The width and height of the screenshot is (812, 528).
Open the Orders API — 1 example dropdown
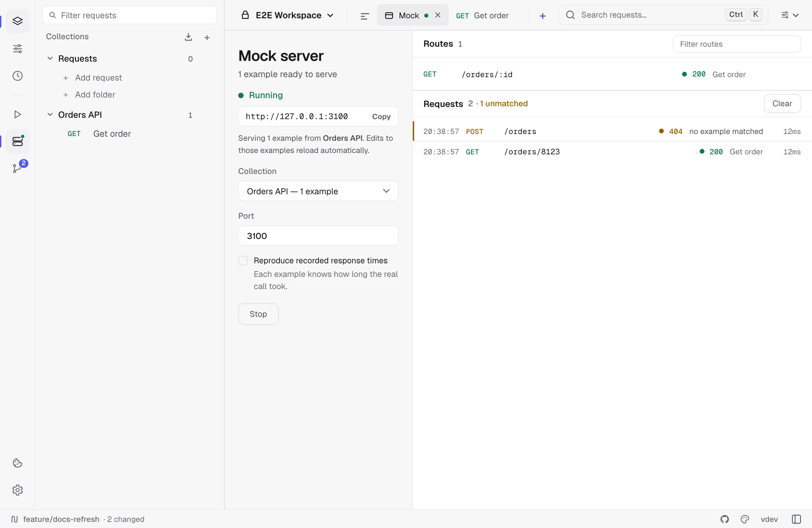[x=318, y=191]
